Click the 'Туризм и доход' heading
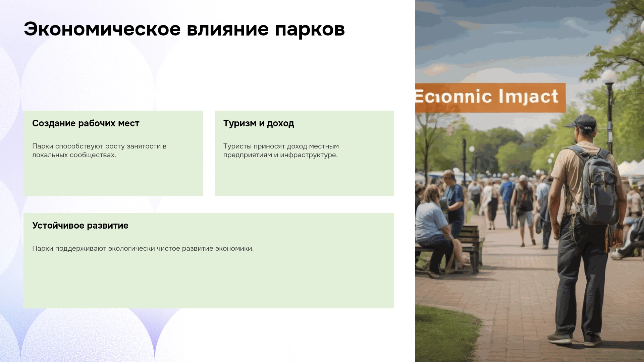 coord(259,123)
